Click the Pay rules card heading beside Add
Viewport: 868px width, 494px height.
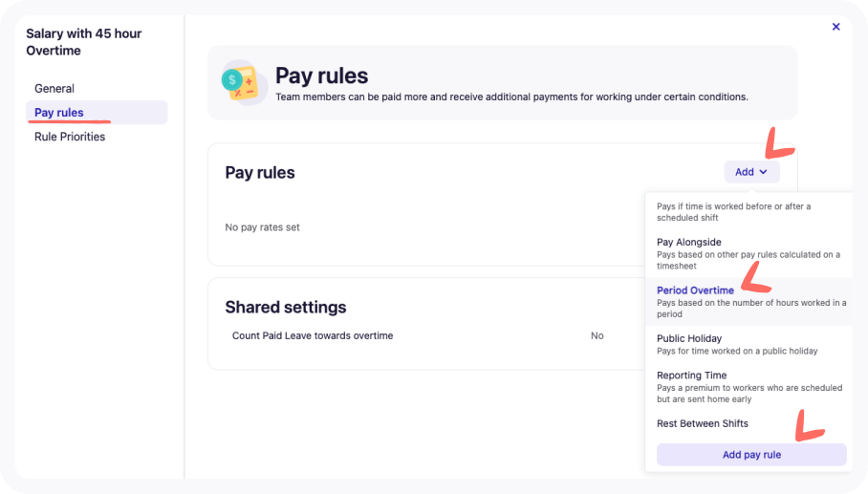point(260,173)
